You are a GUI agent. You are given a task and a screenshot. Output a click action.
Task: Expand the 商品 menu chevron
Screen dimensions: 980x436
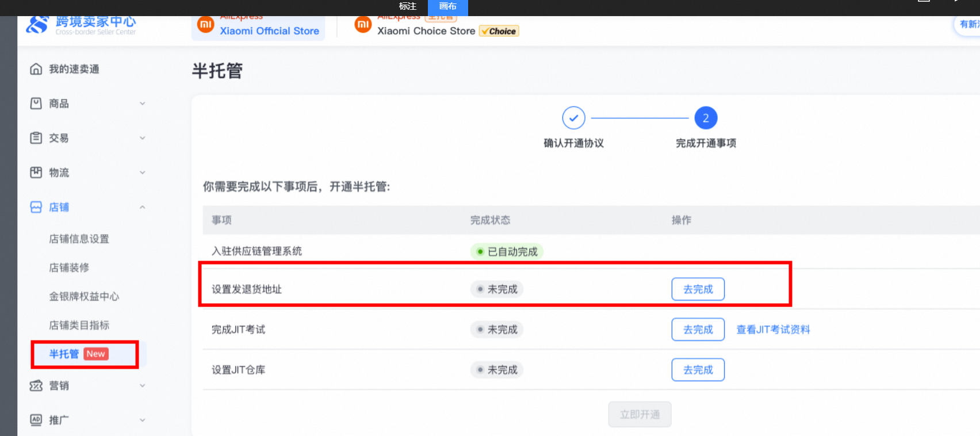click(143, 104)
